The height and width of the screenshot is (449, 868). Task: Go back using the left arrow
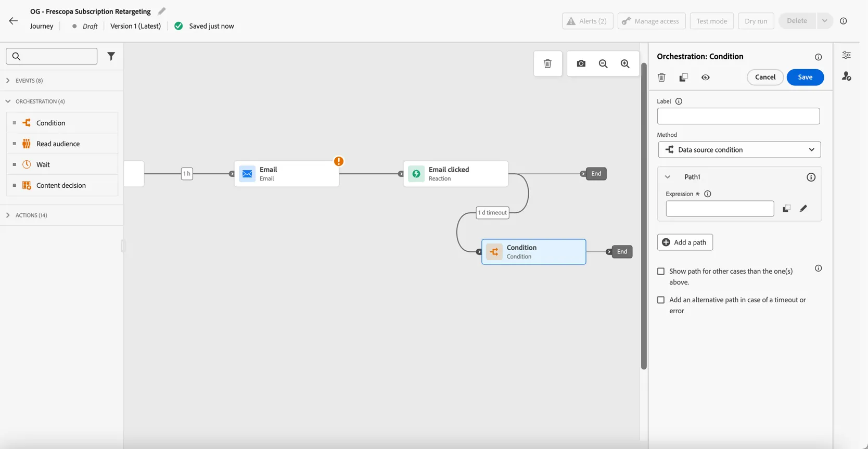pos(14,21)
